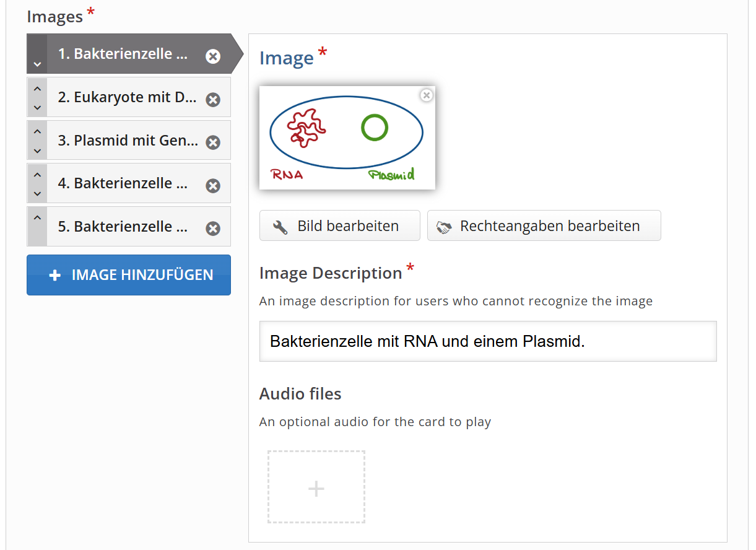This screenshot has height=550, width=756.
Task: Remove the fifth Bakterienzelle list item
Action: (213, 229)
